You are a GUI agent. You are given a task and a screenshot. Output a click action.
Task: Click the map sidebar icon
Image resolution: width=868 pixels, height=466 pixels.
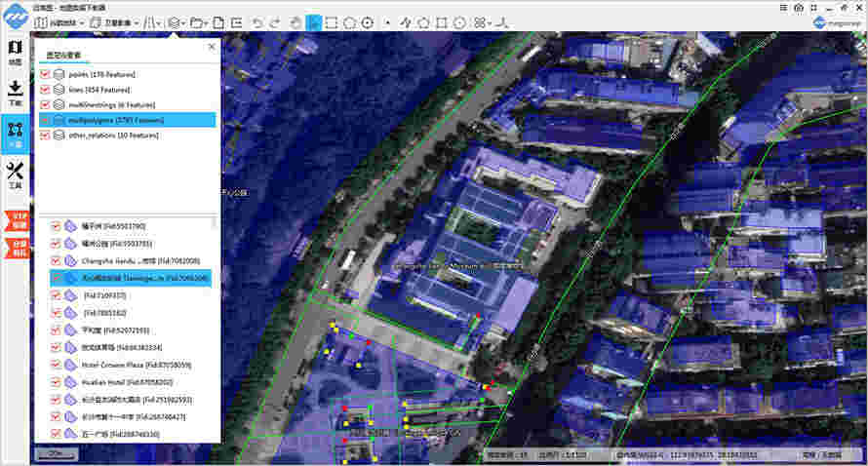pyautogui.click(x=15, y=52)
